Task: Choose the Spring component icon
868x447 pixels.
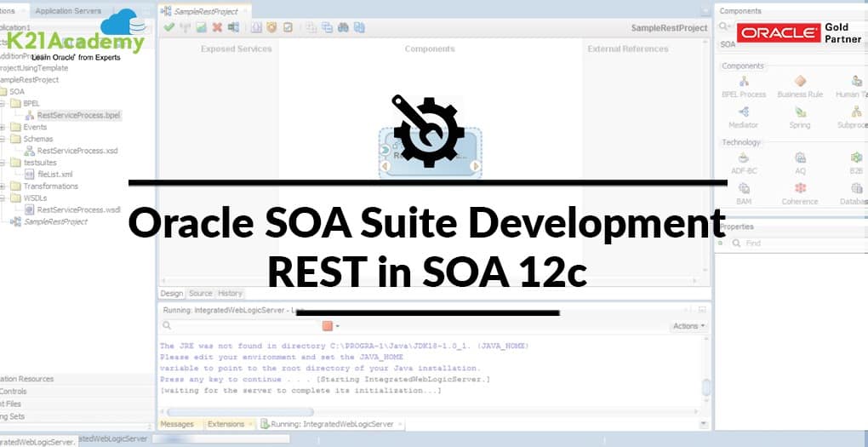Action: tap(799, 112)
